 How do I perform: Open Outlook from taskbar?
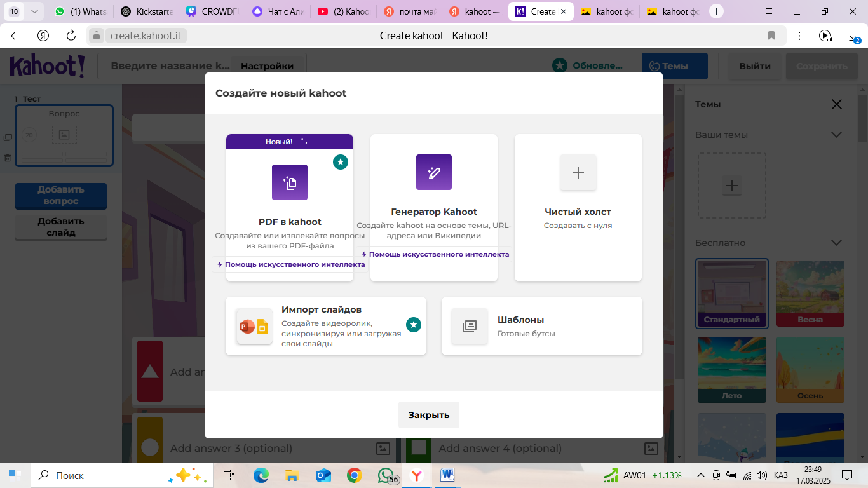(x=323, y=475)
